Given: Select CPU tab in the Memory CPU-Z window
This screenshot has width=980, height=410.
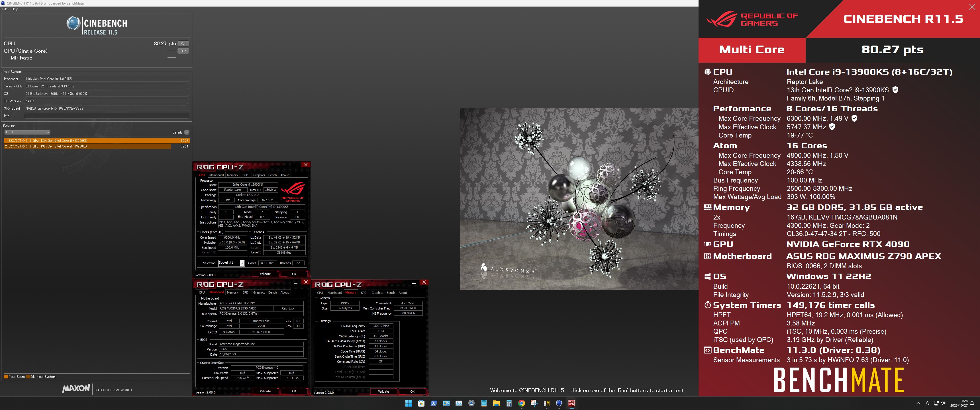Looking at the screenshot, I should click(320, 293).
